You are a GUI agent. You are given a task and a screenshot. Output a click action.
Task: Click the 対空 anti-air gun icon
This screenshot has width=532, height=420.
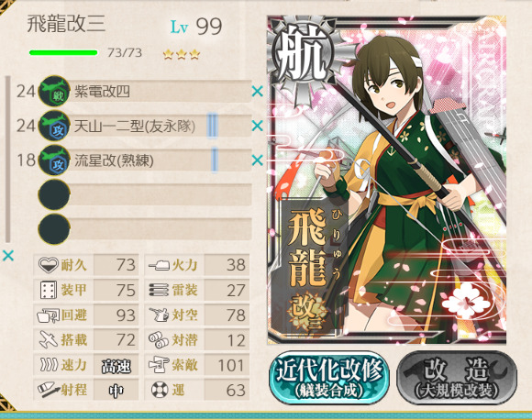(x=159, y=315)
